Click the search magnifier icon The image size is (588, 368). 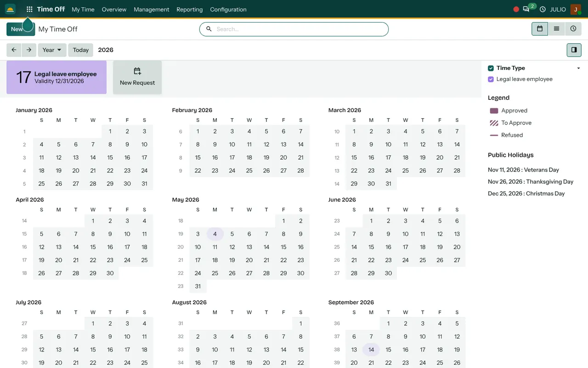point(209,29)
